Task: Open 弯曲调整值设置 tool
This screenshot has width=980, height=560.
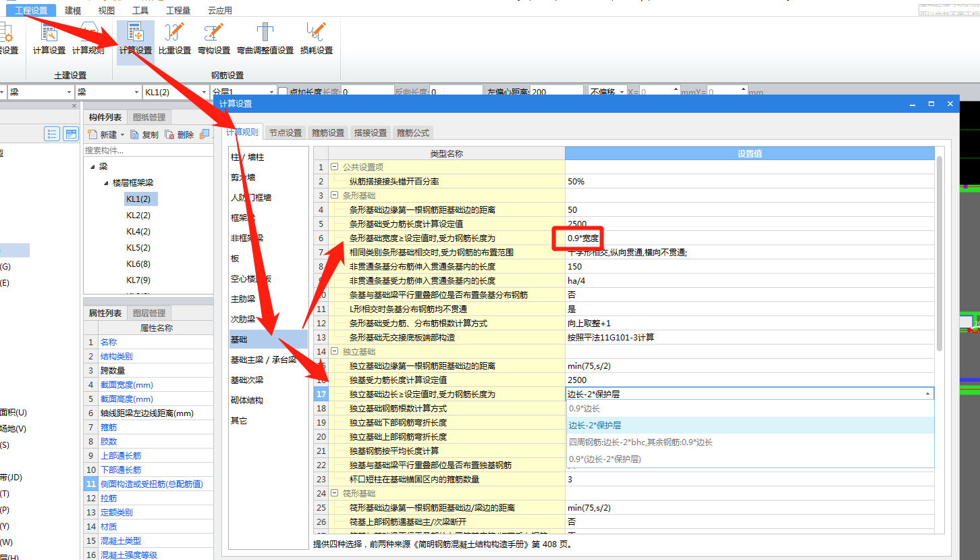Action: pyautogui.click(x=265, y=39)
